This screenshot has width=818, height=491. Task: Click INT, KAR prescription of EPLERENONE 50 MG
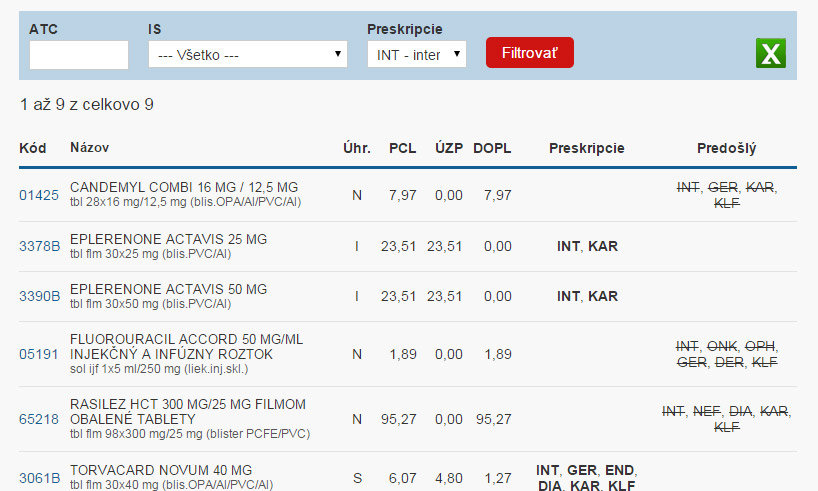[x=587, y=296]
